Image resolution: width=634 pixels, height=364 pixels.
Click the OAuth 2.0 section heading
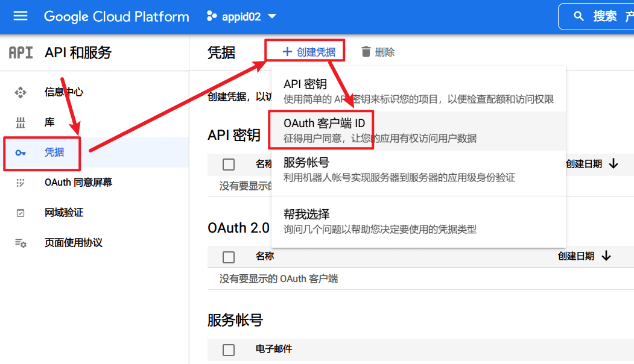pyautogui.click(x=238, y=228)
